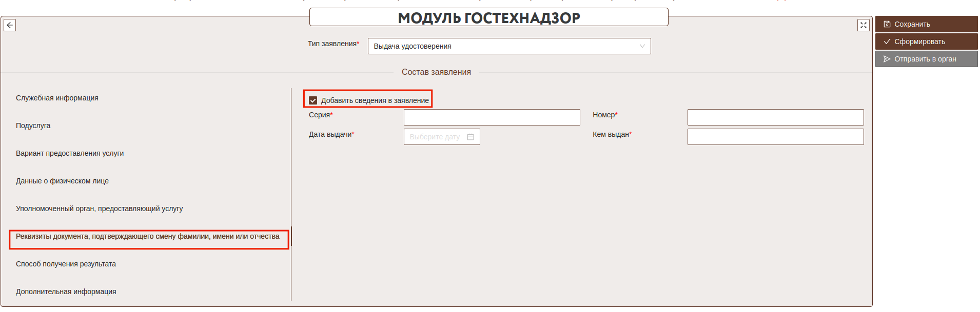
Task: Focus the 'Номер' input field
Action: [775, 117]
